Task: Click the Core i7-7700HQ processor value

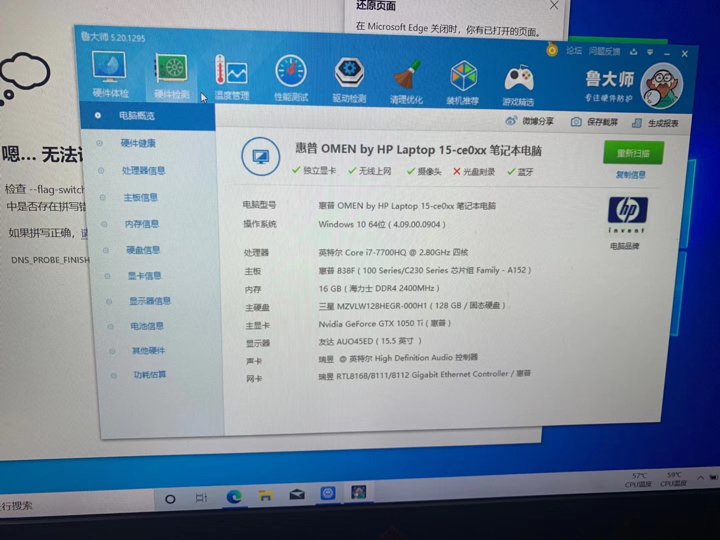Action: [393, 252]
